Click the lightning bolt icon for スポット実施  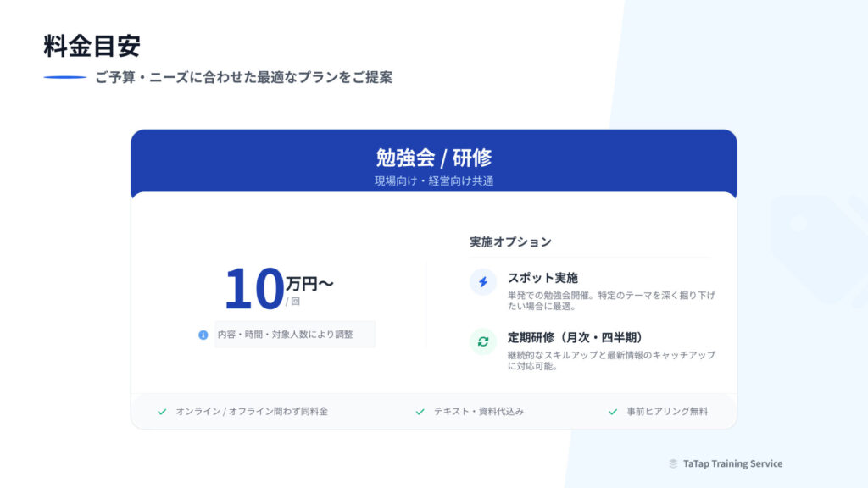coord(483,282)
